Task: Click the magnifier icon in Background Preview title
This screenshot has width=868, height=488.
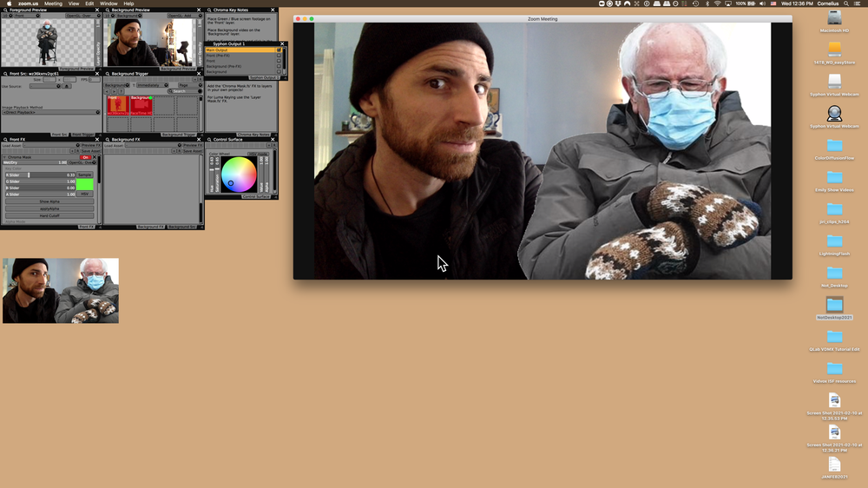Action: tap(108, 10)
